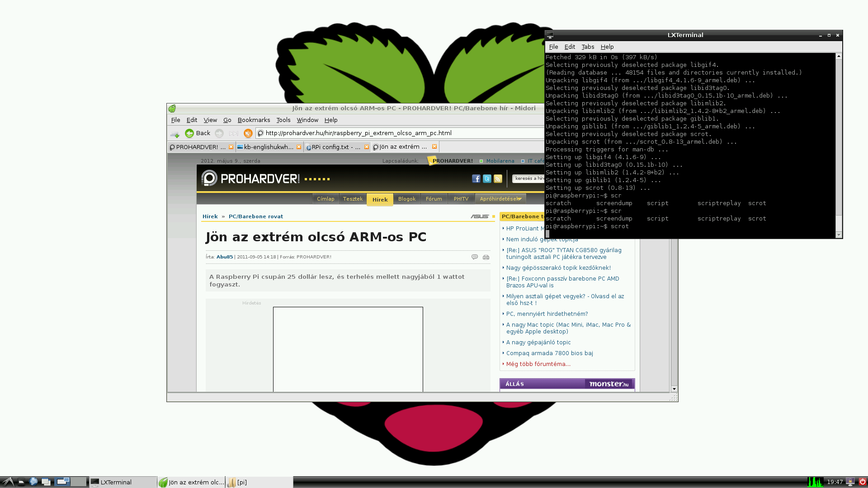
Task: Click the PC/Barebone rovat breadcrumb link
Action: (256, 216)
